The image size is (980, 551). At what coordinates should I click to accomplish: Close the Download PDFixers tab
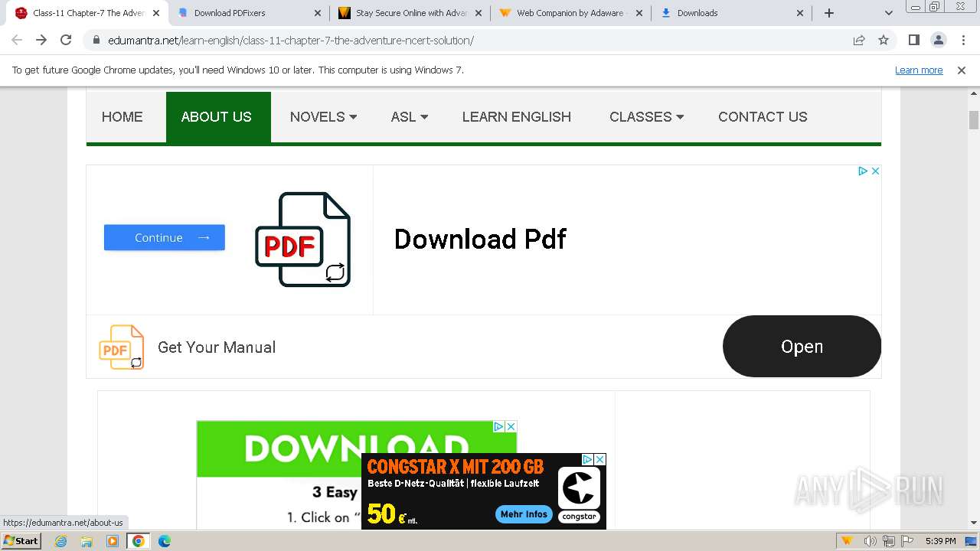318,13
